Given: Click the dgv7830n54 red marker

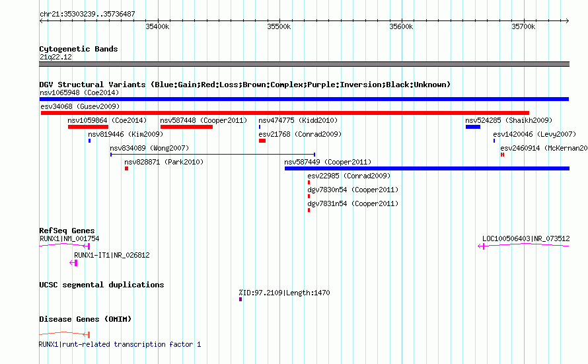Looking at the screenshot, I should tap(309, 196).
